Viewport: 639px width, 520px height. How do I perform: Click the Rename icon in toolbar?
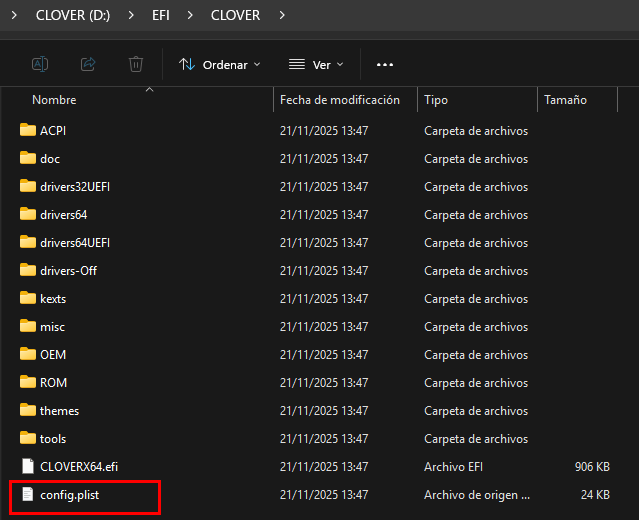coord(40,64)
